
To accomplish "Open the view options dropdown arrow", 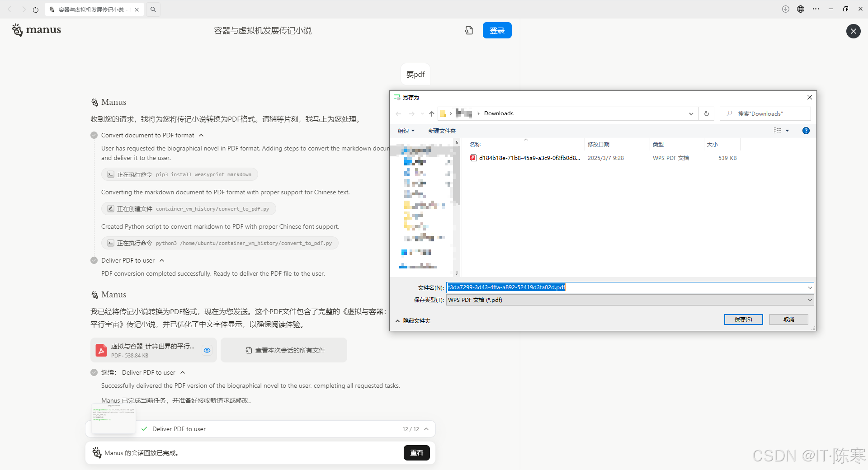I will tap(787, 131).
